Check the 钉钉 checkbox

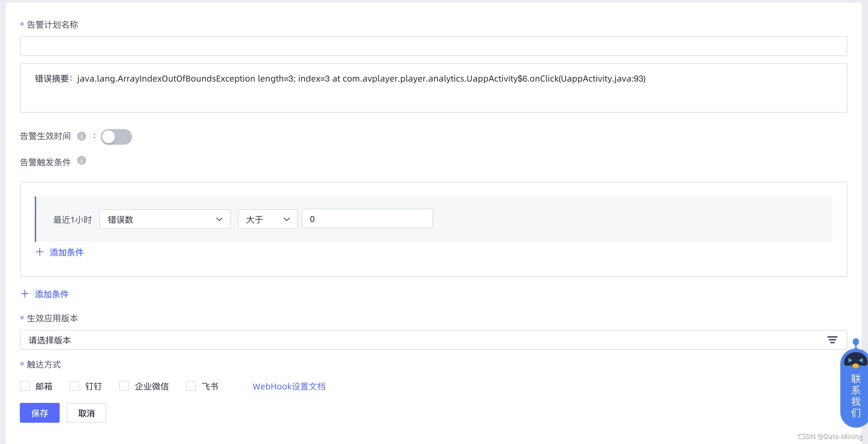coord(75,386)
